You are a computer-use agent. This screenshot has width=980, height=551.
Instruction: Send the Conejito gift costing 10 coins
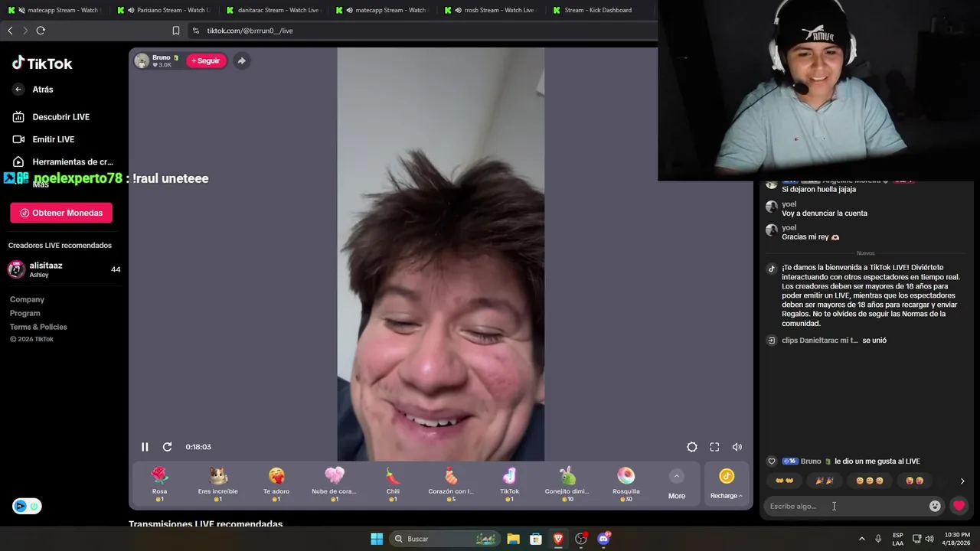click(x=567, y=484)
